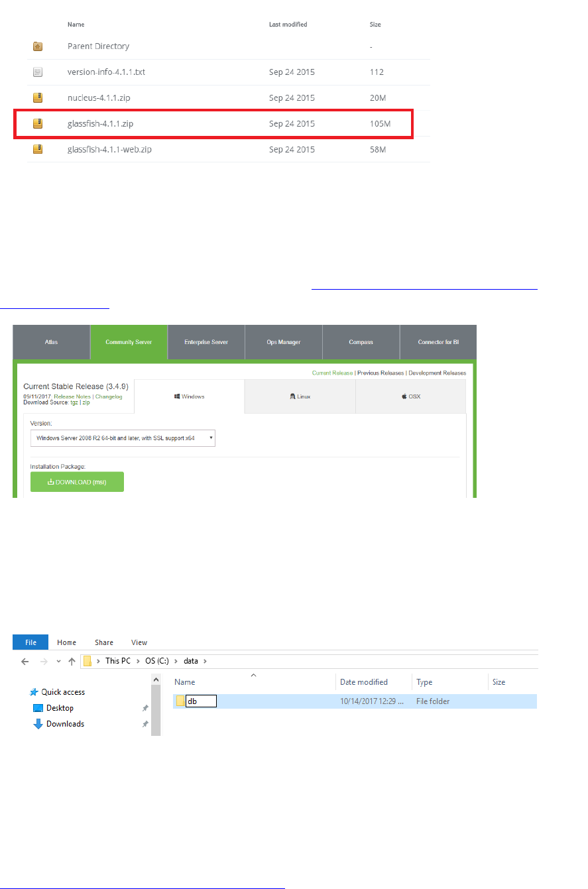Click the pin icon beside Downloads
The width and height of the screenshot is (588, 889).
pyautogui.click(x=145, y=724)
